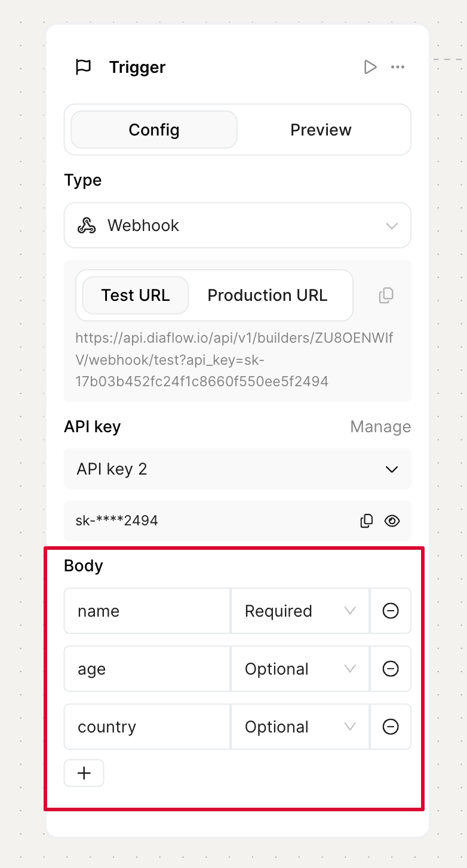Click the Manage API keys link
The image size is (467, 868).
pyautogui.click(x=380, y=427)
